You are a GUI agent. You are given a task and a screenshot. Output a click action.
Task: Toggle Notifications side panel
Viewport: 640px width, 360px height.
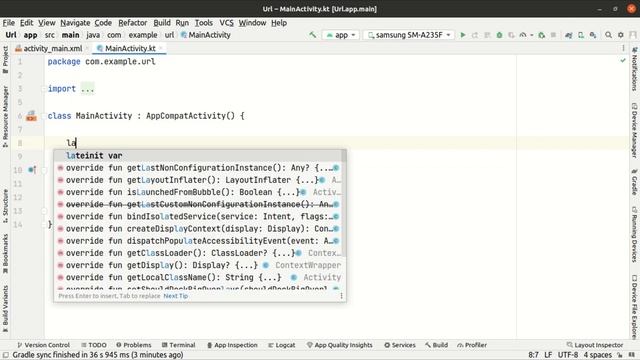pyautogui.click(x=634, y=69)
